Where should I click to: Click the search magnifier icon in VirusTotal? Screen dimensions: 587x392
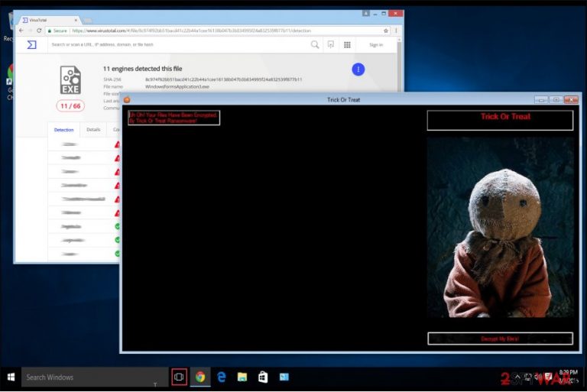pyautogui.click(x=315, y=45)
